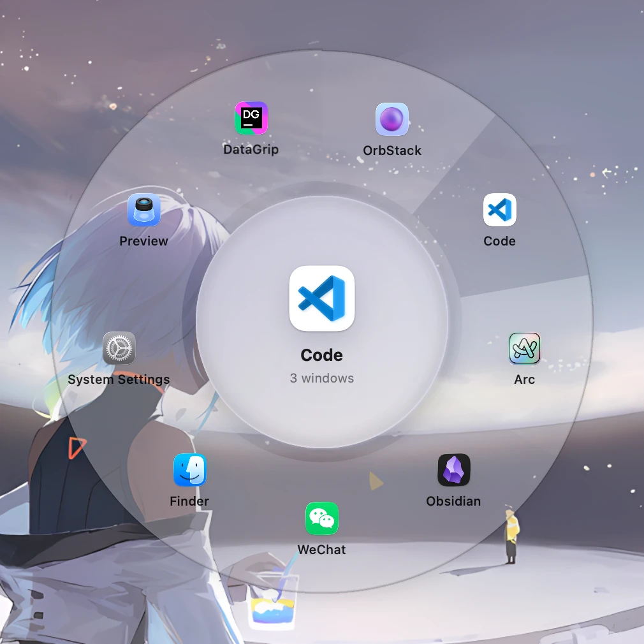Image resolution: width=644 pixels, height=644 pixels.
Task: Click the '3 windows' label under Code
Action: pyautogui.click(x=322, y=378)
